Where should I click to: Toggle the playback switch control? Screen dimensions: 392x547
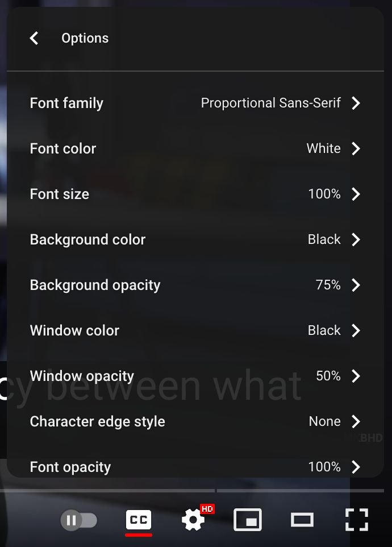tap(80, 519)
